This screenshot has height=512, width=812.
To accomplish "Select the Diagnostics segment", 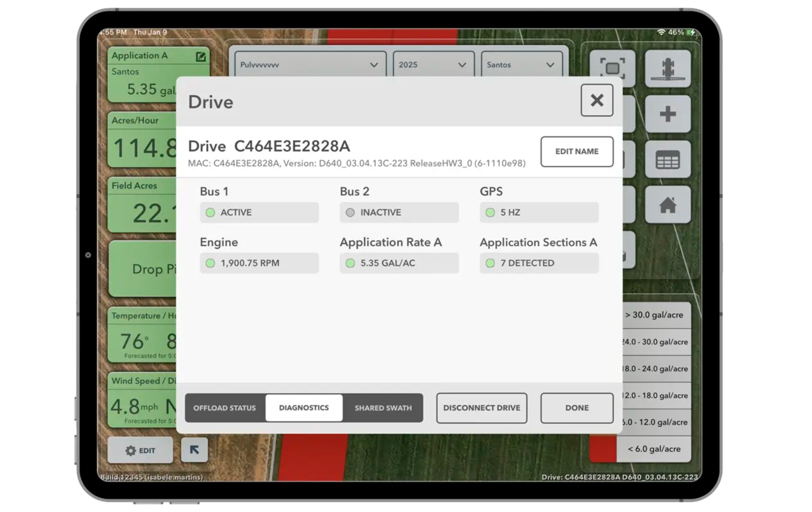I will click(304, 408).
